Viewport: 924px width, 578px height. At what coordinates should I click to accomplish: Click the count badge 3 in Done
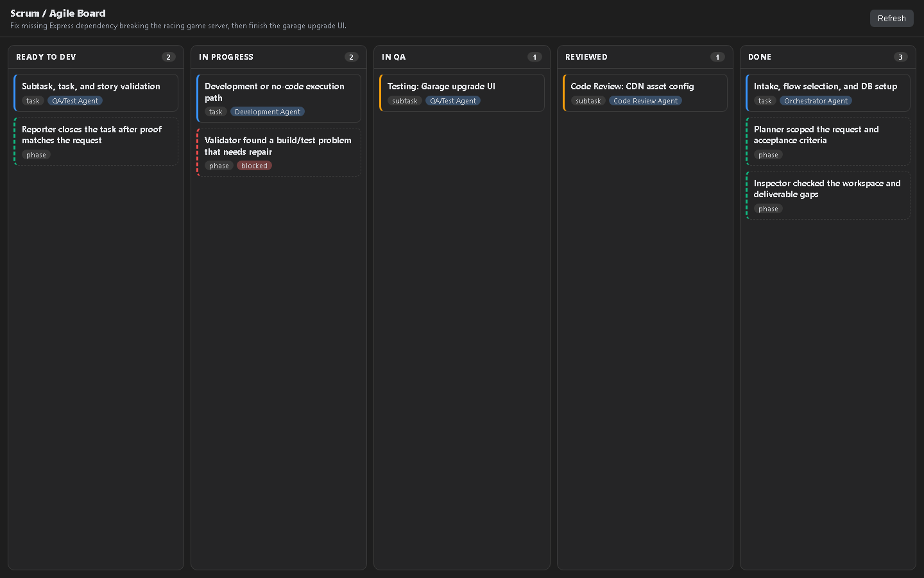pyautogui.click(x=901, y=57)
